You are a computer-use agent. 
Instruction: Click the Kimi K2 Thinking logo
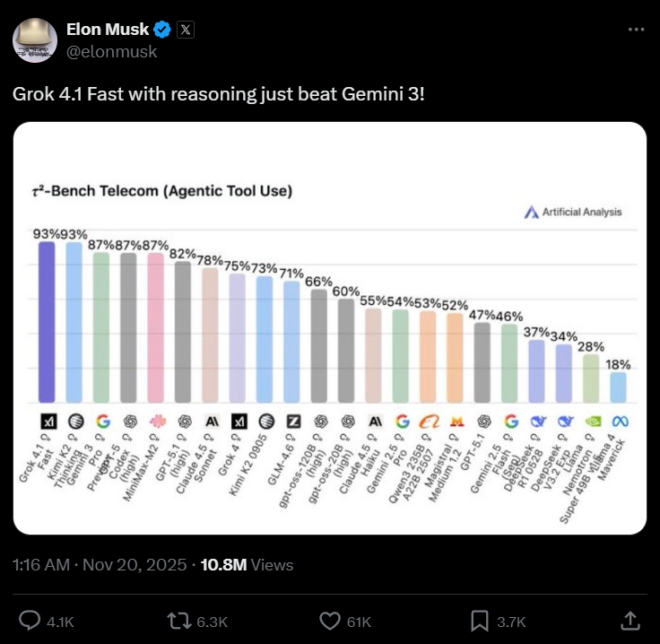click(75, 421)
